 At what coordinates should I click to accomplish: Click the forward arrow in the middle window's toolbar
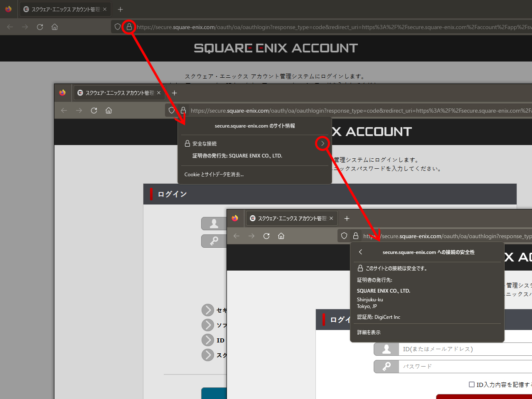click(79, 111)
